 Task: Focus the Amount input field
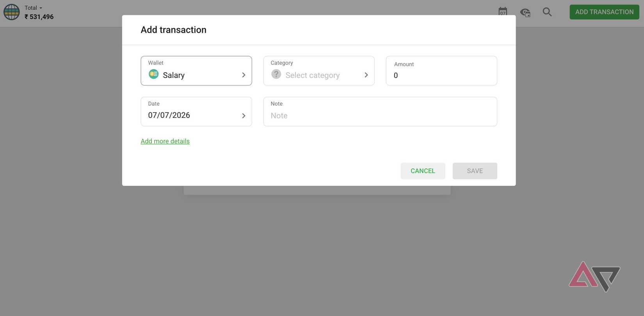tap(441, 71)
